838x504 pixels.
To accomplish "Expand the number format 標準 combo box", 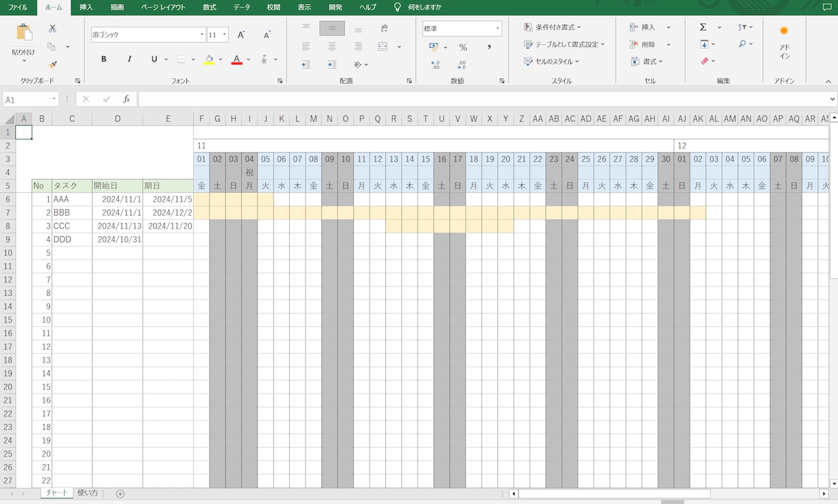I will 497,29.
